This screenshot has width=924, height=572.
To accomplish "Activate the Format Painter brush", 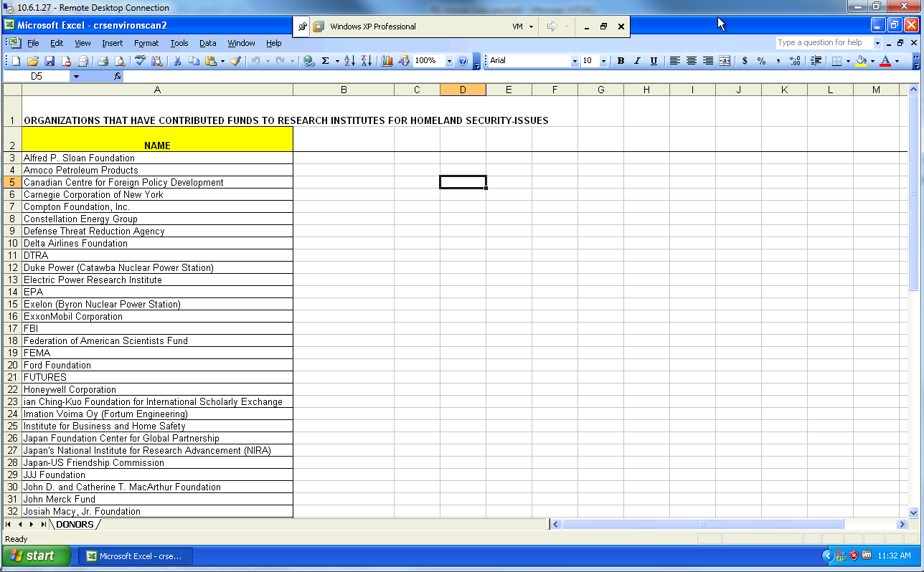I will coord(235,61).
